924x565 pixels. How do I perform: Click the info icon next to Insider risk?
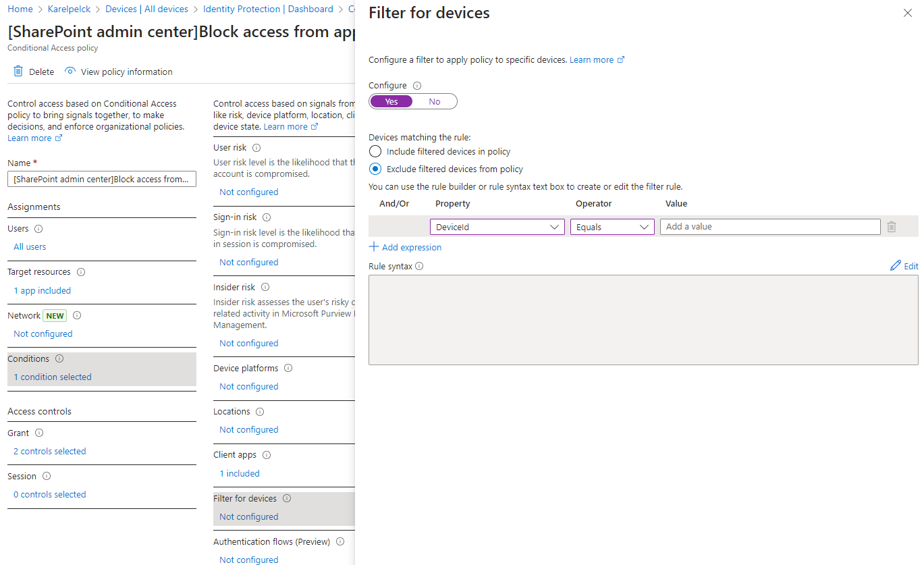tap(265, 288)
